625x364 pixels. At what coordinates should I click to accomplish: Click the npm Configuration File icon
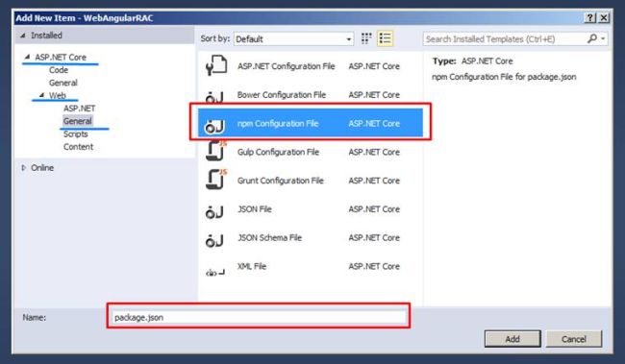pos(214,127)
